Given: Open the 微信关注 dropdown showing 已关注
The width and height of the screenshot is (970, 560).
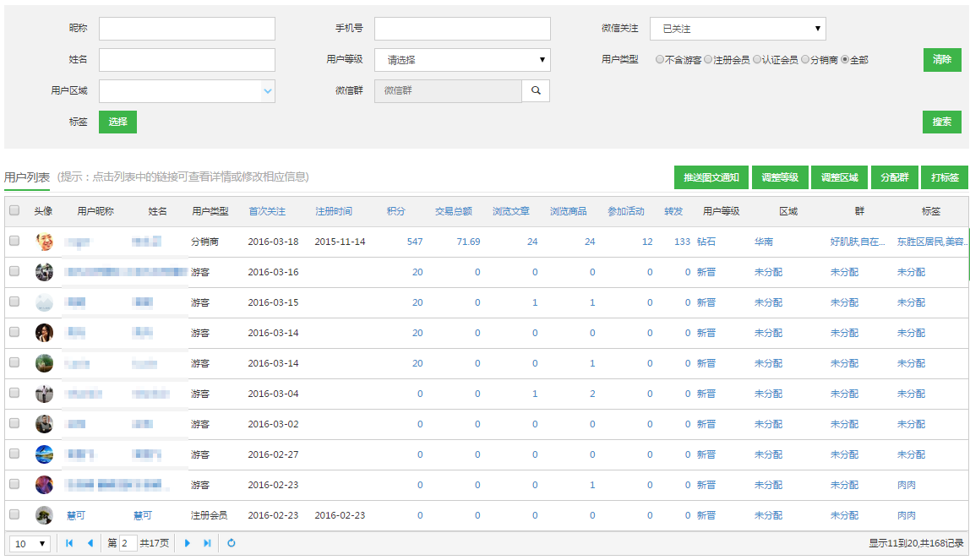Looking at the screenshot, I should pos(737,29).
